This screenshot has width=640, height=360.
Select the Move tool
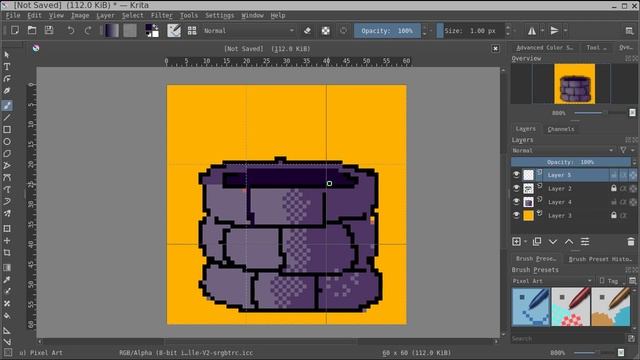[7, 240]
